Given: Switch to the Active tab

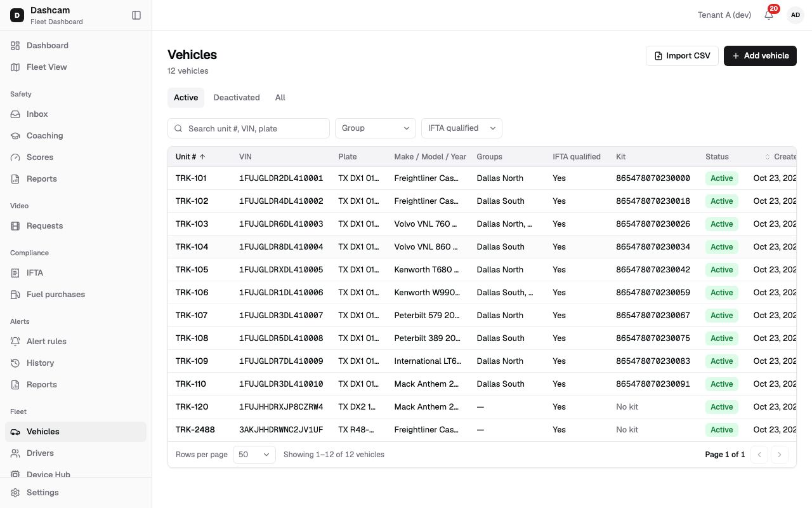Looking at the screenshot, I should click(x=186, y=98).
